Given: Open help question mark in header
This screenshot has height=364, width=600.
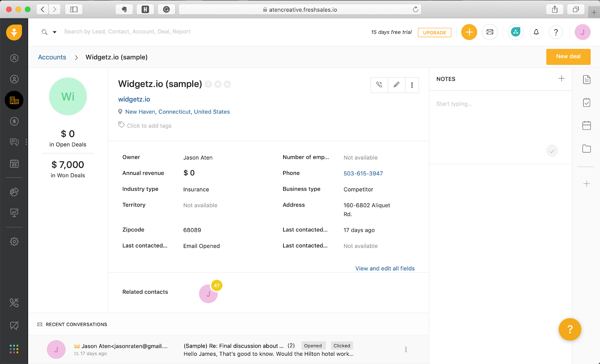Looking at the screenshot, I should click(556, 32).
